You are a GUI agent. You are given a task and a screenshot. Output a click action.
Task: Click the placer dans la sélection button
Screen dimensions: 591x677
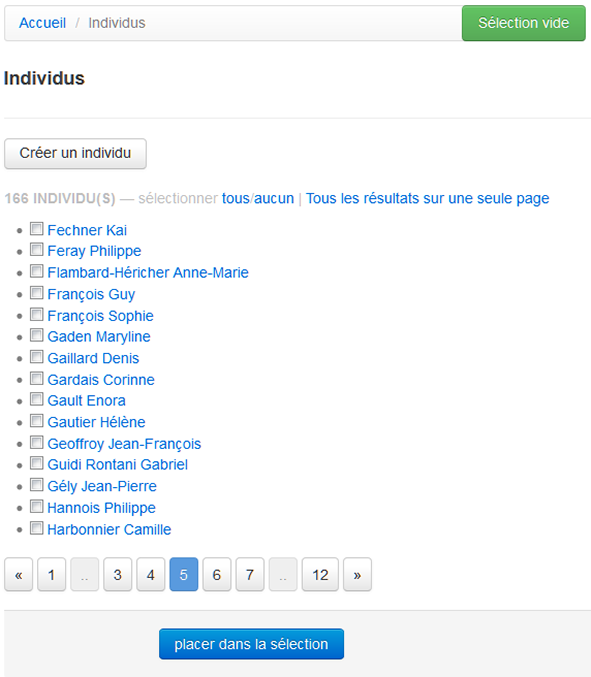pos(251,644)
